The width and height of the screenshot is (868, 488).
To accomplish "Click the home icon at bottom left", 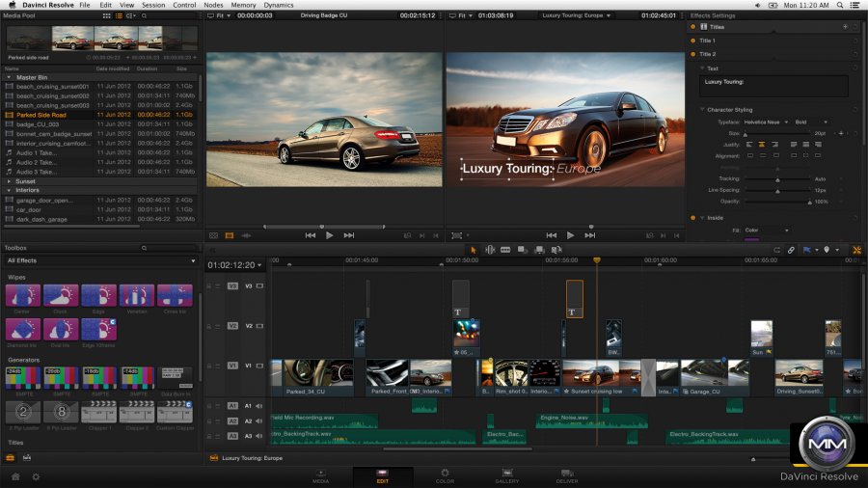I will click(x=15, y=476).
